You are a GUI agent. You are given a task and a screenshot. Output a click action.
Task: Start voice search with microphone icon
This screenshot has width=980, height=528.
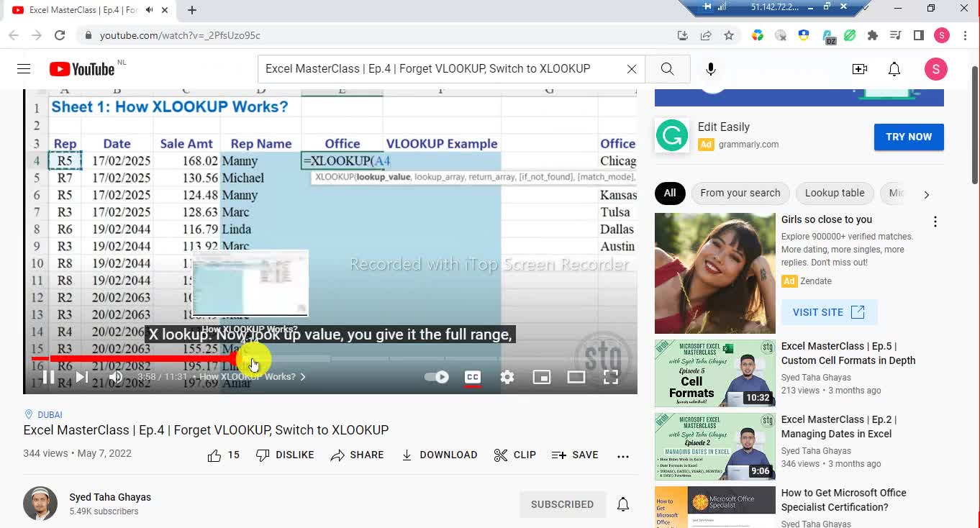(x=710, y=69)
